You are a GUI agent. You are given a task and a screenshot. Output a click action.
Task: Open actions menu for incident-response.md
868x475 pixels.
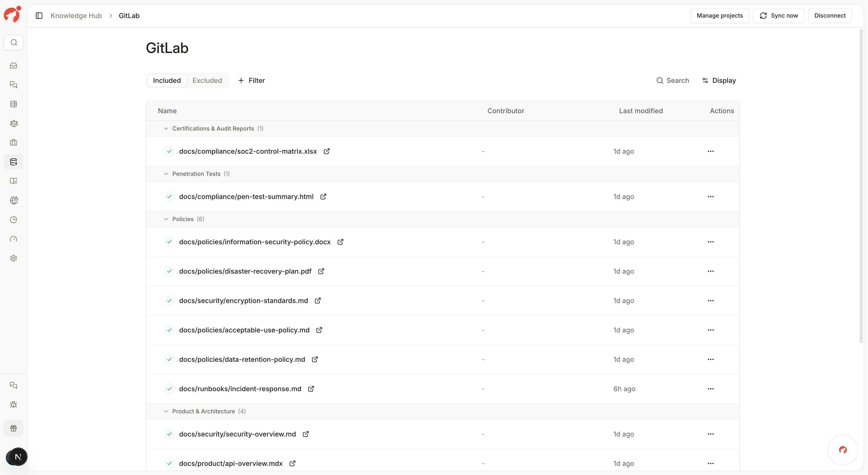point(711,389)
